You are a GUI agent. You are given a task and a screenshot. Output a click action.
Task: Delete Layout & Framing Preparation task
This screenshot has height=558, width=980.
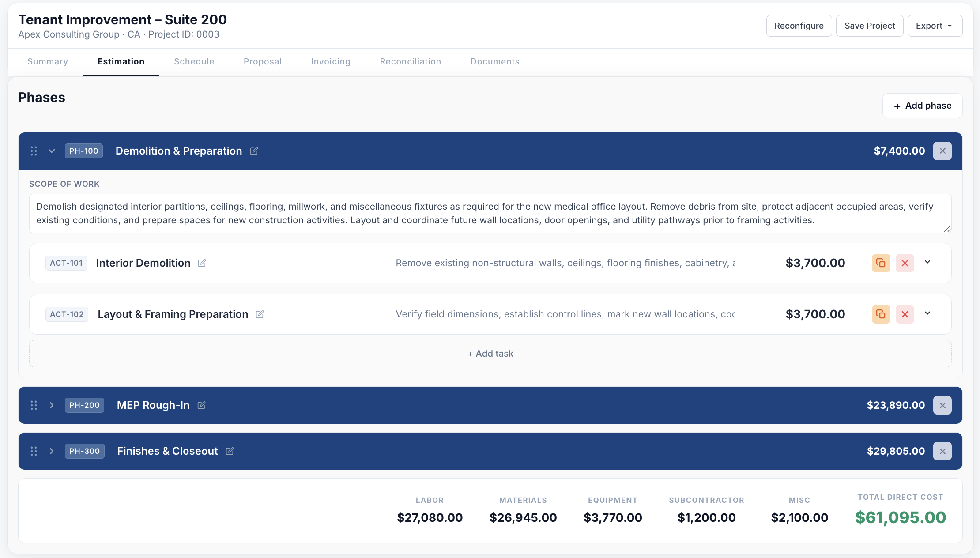[905, 314]
